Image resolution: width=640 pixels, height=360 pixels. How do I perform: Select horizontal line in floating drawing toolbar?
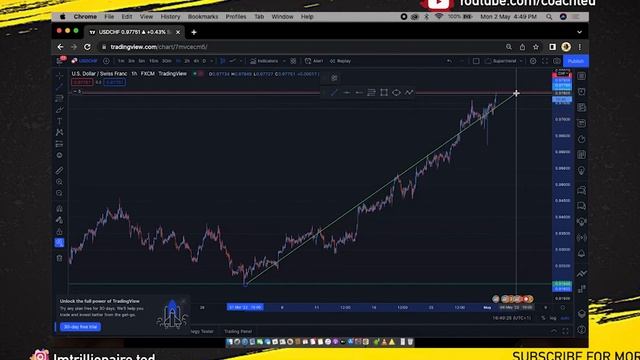(x=347, y=93)
